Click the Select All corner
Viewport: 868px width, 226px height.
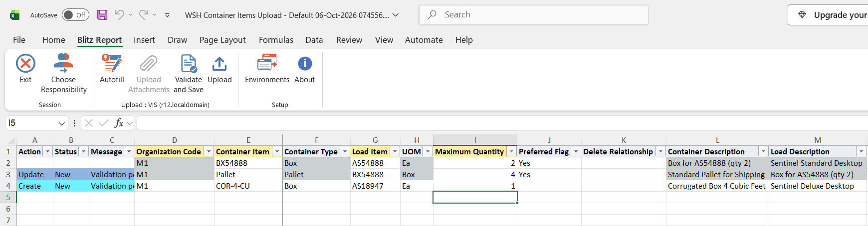coord(8,140)
